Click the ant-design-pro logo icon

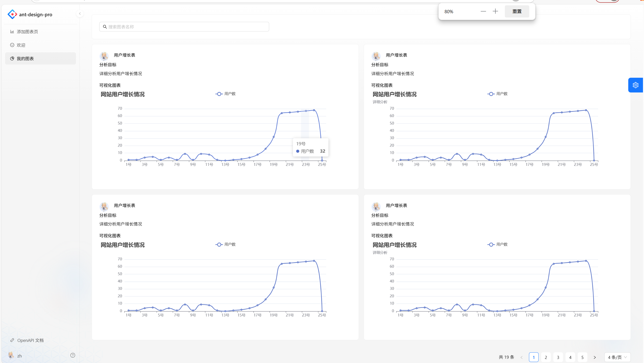[x=12, y=14]
